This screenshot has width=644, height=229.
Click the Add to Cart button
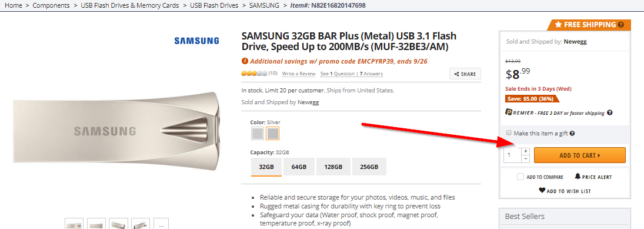point(579,155)
